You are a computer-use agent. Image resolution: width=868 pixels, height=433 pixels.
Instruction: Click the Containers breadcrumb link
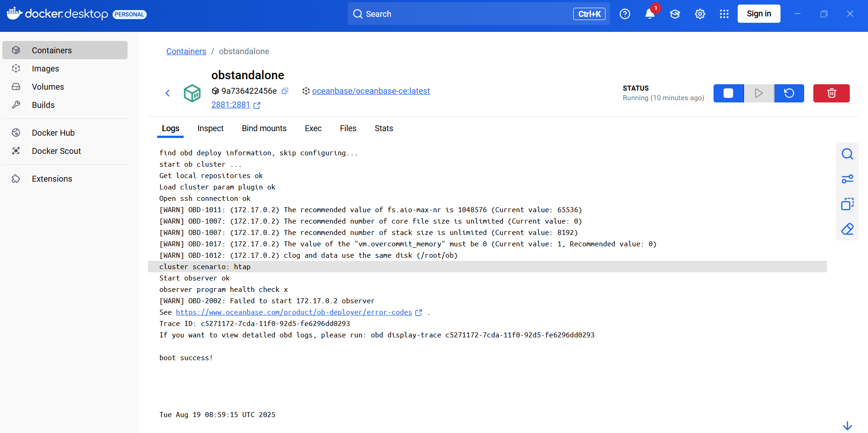[x=186, y=51]
